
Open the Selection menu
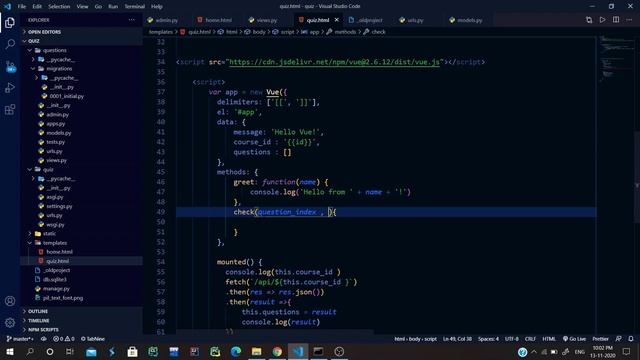pyautogui.click(x=59, y=6)
